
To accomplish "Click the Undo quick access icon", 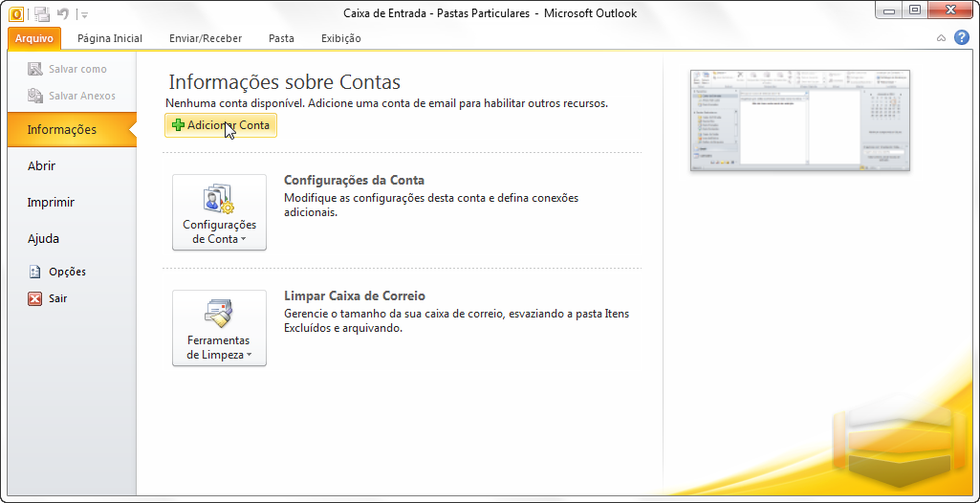I will coord(62,13).
